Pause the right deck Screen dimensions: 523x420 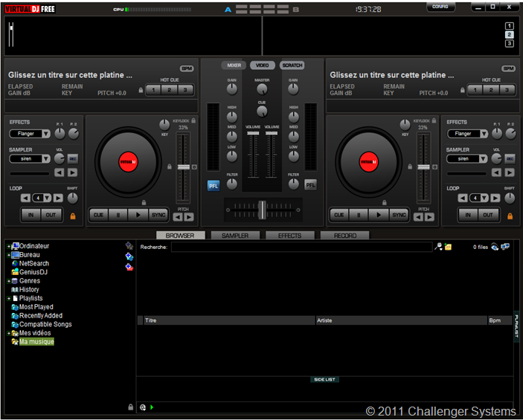point(359,215)
